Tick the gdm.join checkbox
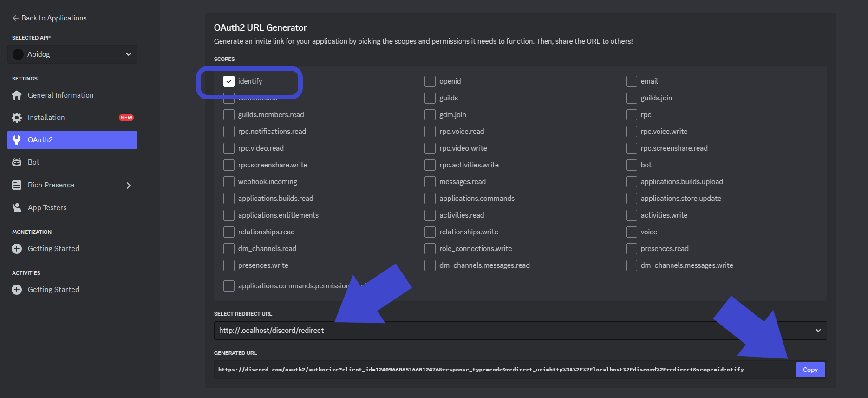868x398 pixels. tap(430, 115)
